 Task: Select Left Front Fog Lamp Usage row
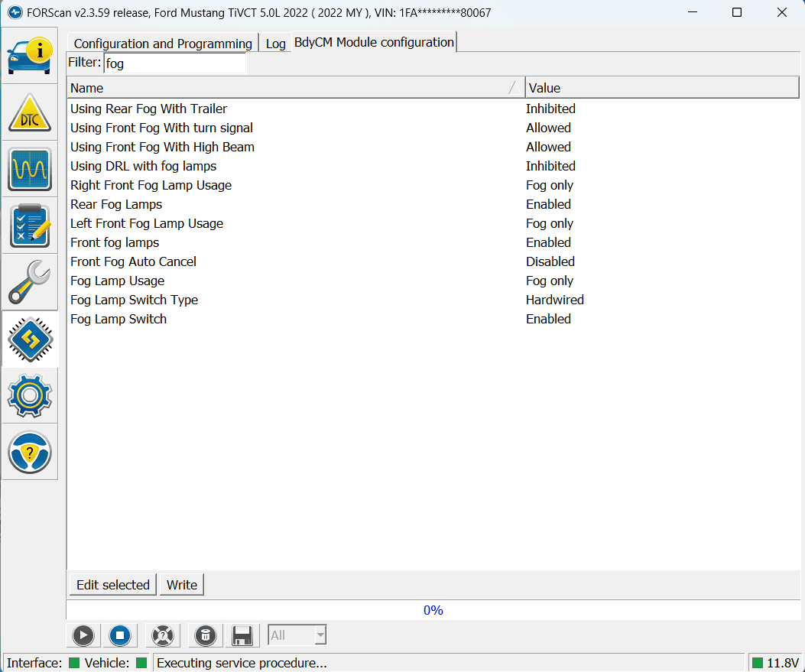pos(433,223)
